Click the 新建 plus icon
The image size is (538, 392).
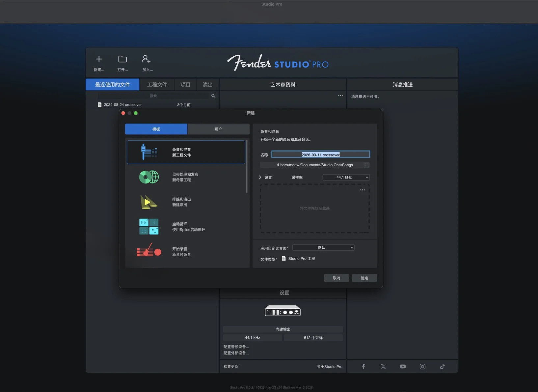pyautogui.click(x=99, y=59)
